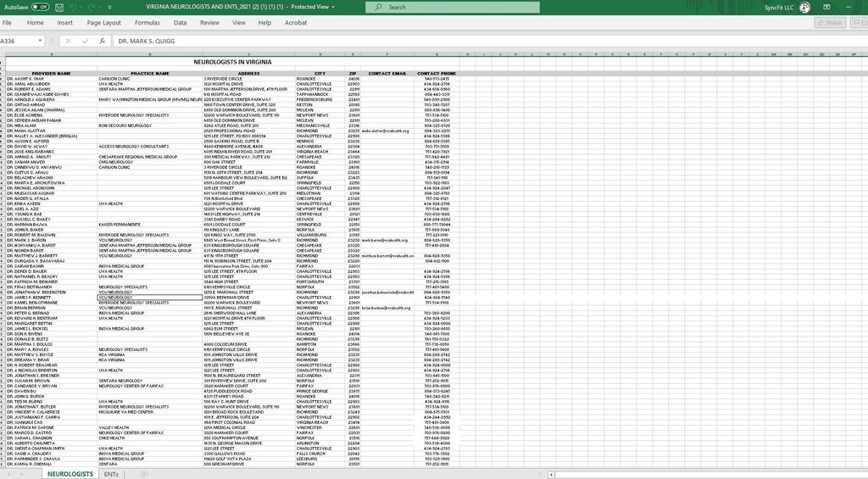Open the Customize Quick Access Toolbar dropdown
Image resolution: width=868 pixels, height=479 pixels.
pos(109,7)
